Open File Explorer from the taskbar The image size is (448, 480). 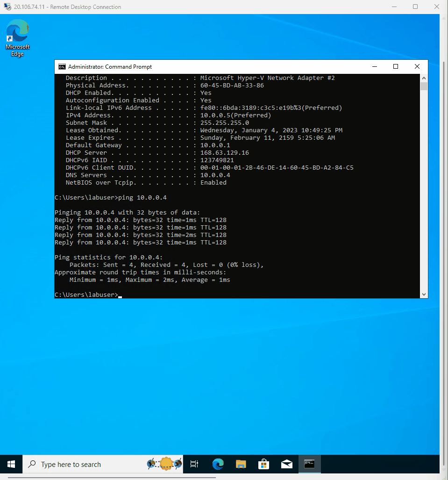[241, 464]
